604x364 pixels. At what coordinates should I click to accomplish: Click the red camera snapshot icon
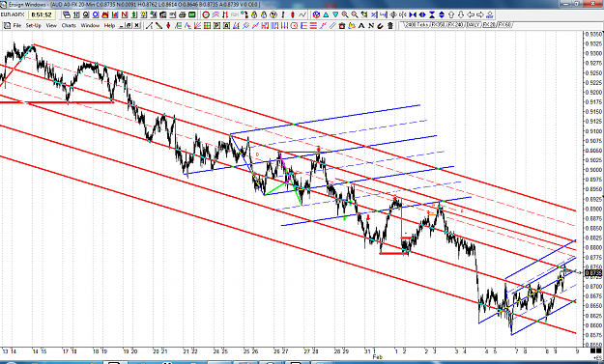click(342, 26)
